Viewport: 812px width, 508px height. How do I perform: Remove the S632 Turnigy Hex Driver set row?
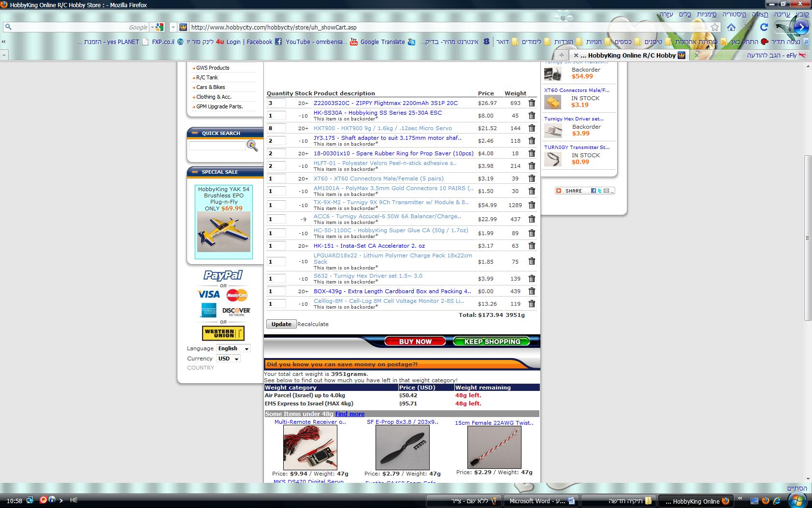532,279
